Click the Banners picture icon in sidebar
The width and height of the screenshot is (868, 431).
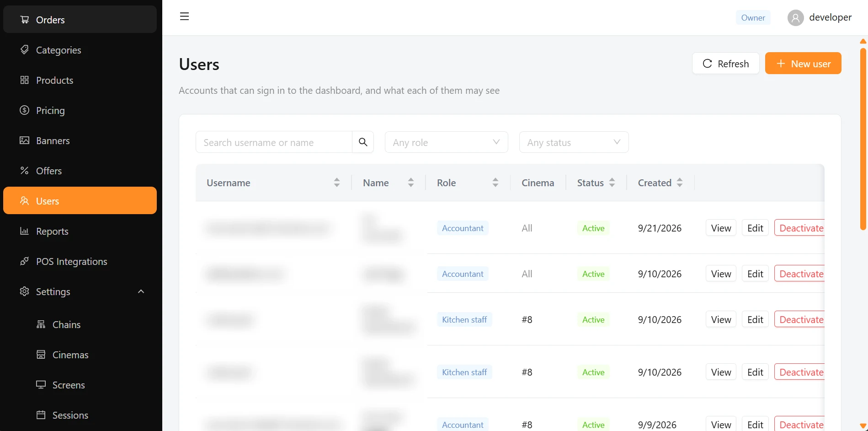pos(25,140)
